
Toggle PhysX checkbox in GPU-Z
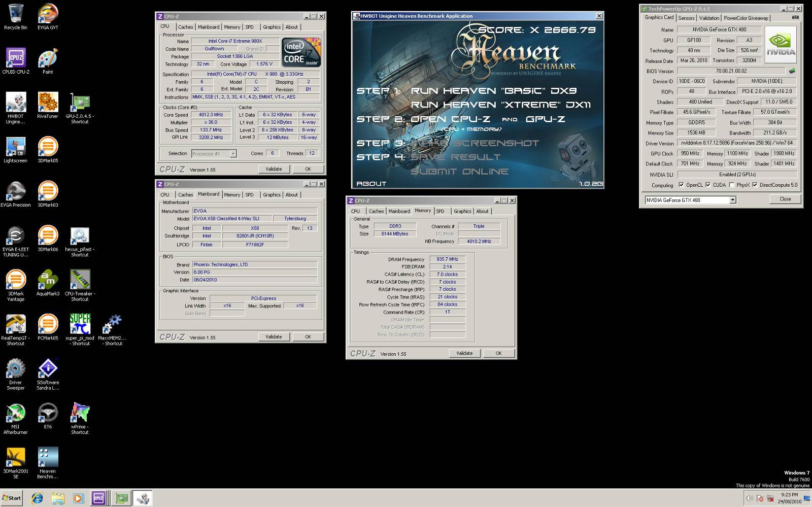click(x=731, y=185)
